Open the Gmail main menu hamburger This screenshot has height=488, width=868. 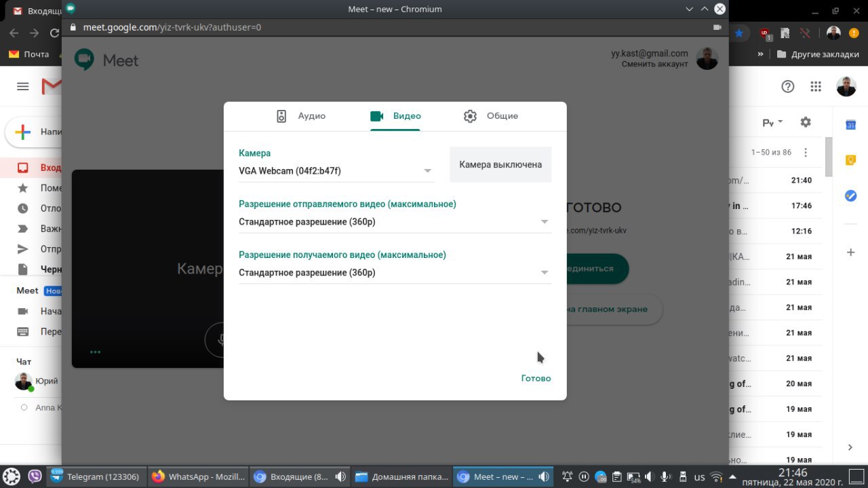[x=23, y=86]
